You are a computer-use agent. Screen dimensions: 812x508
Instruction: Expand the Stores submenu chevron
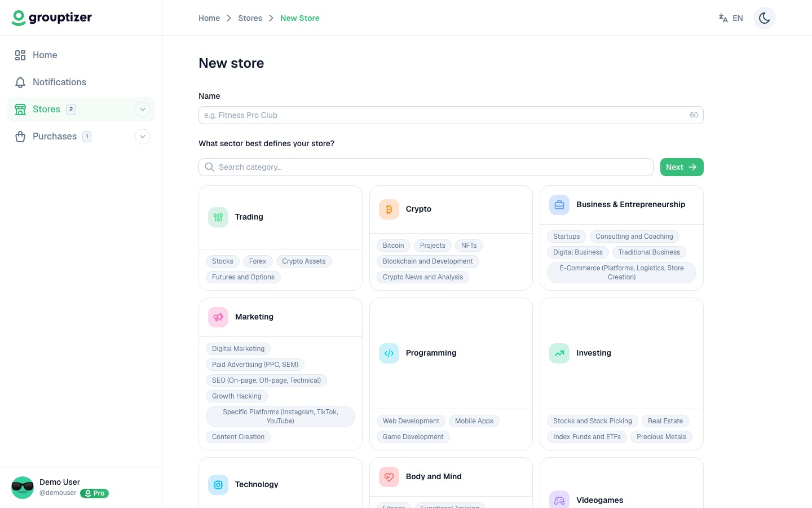tap(143, 110)
